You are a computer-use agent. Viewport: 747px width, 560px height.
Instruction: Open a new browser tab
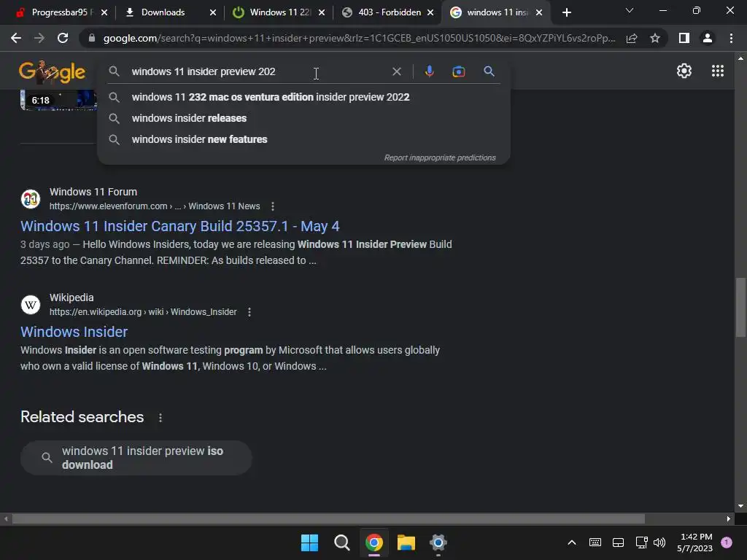click(x=566, y=12)
